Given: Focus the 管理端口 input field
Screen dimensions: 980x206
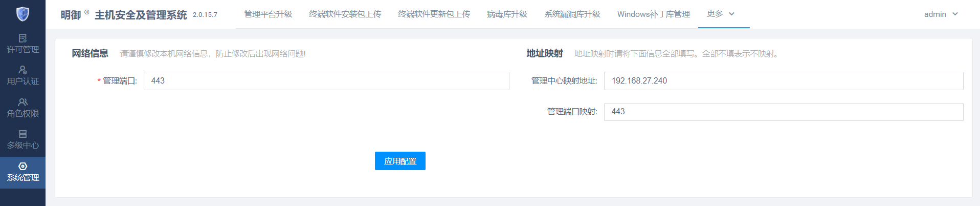Looking at the screenshot, I should (x=326, y=81).
